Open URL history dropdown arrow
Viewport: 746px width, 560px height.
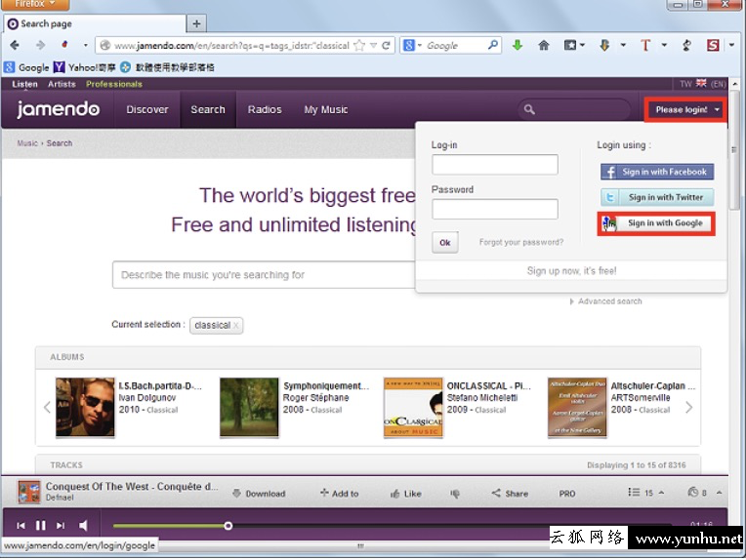(x=373, y=46)
